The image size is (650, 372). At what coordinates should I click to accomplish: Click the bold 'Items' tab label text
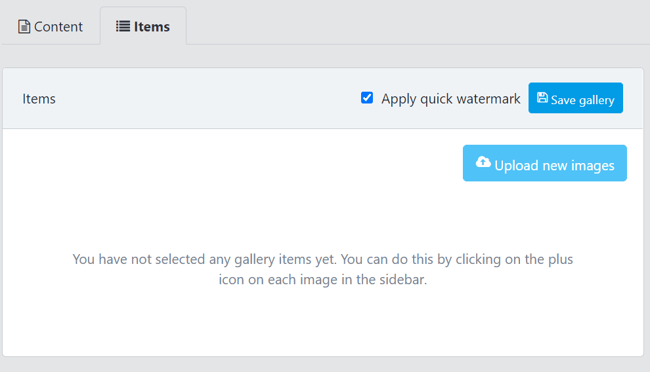click(152, 27)
